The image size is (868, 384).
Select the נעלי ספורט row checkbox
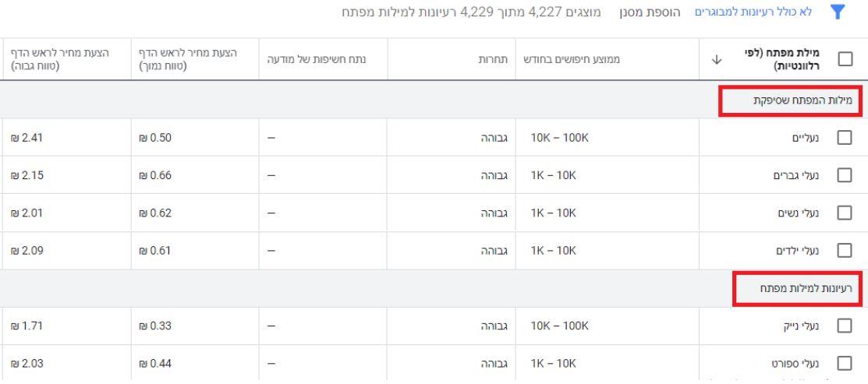pyautogui.click(x=844, y=364)
